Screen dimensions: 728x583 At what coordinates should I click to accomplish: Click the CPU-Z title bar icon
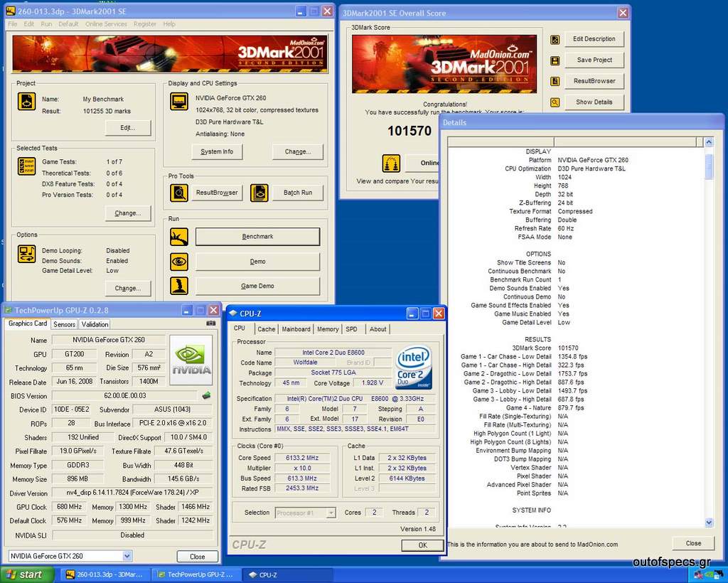pyautogui.click(x=233, y=314)
